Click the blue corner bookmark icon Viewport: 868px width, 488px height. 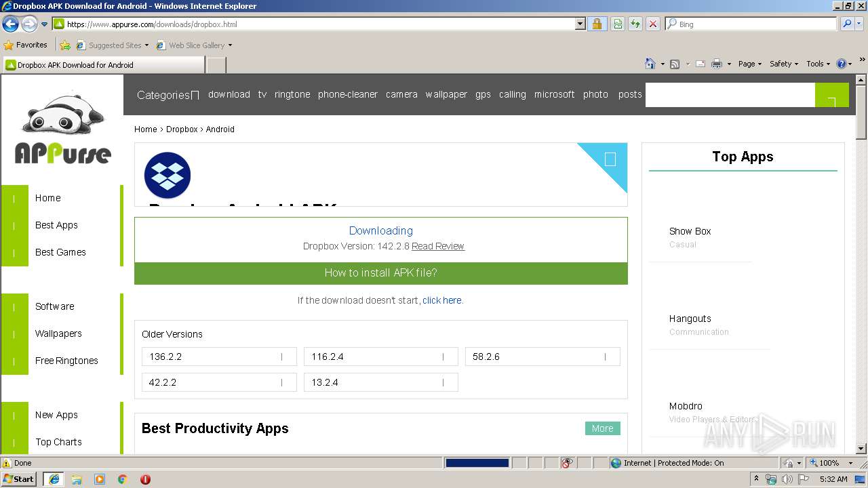610,159
